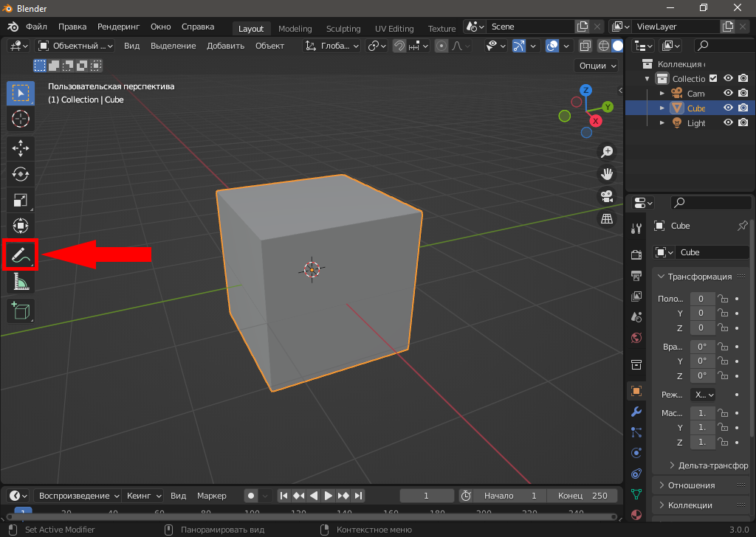The image size is (756, 537).
Task: Choose the Scale tool
Action: point(21,200)
